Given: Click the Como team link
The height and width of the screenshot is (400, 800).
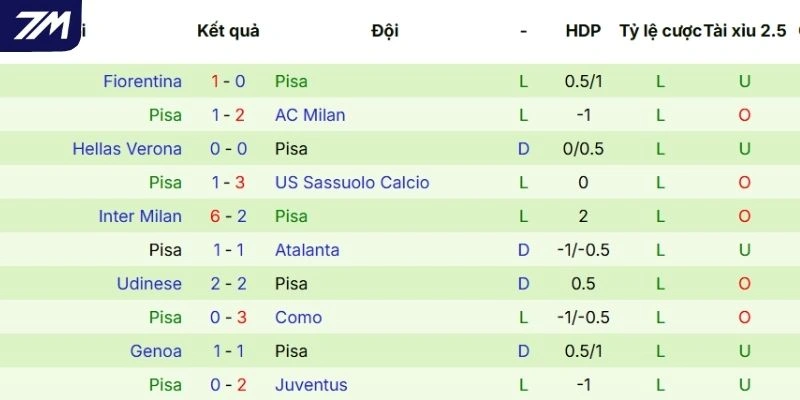Looking at the screenshot, I should point(298,318).
